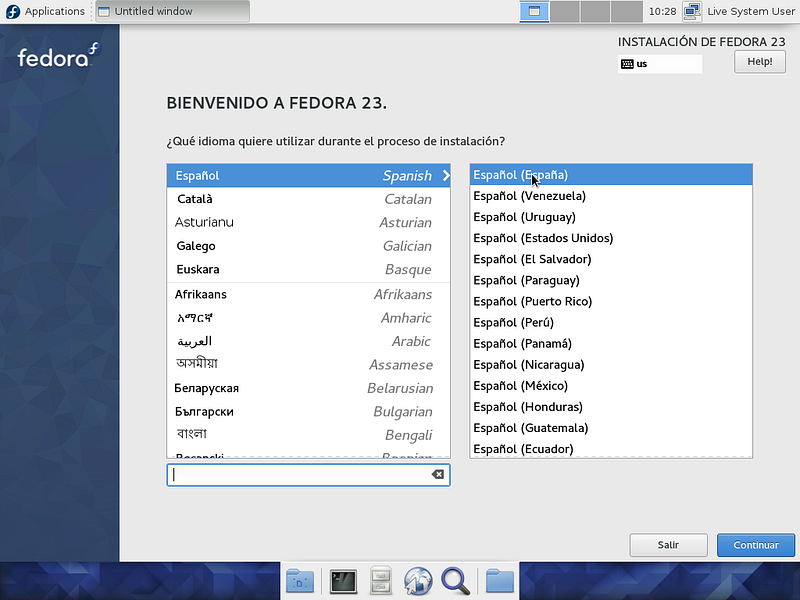
Task: Choose Afrikaans language row
Action: pyautogui.click(x=308, y=294)
